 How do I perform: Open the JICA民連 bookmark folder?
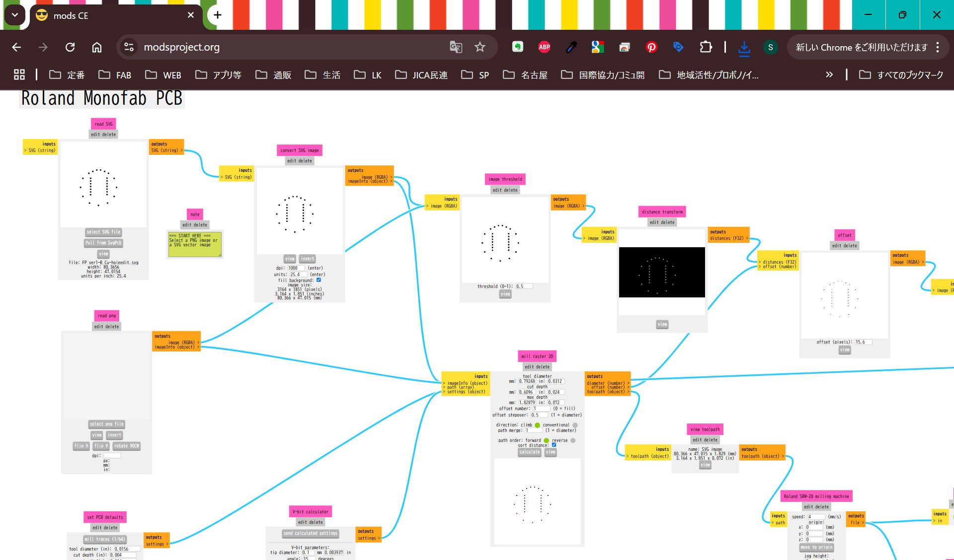click(421, 75)
